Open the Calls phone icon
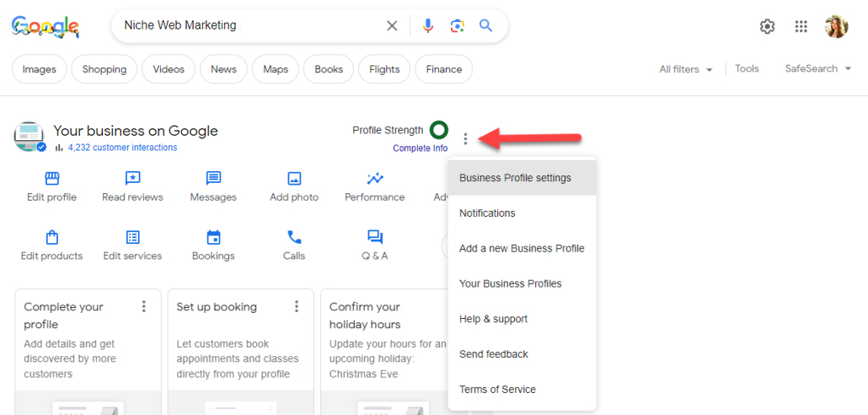 point(294,238)
